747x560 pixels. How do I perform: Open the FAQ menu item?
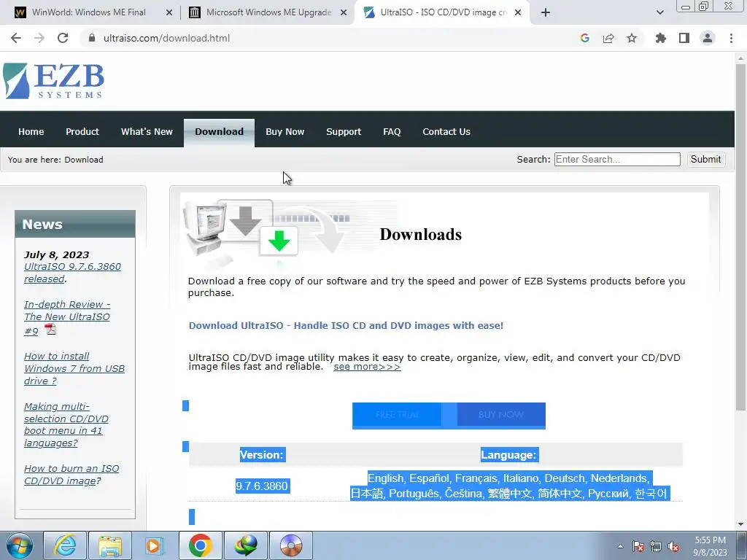[392, 131]
